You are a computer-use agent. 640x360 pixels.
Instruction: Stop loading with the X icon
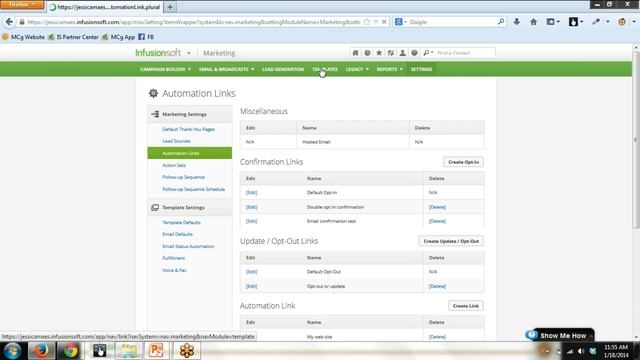pyautogui.click(x=384, y=22)
